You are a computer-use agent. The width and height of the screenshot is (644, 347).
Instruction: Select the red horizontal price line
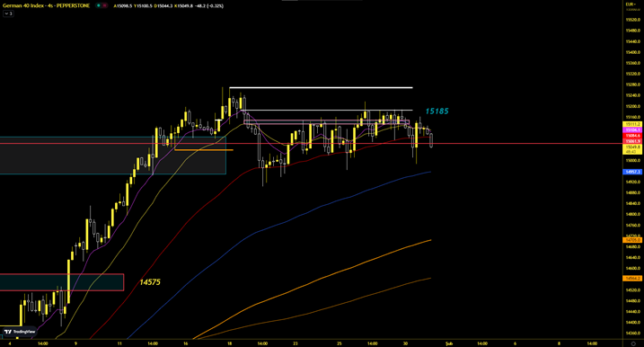312,144
